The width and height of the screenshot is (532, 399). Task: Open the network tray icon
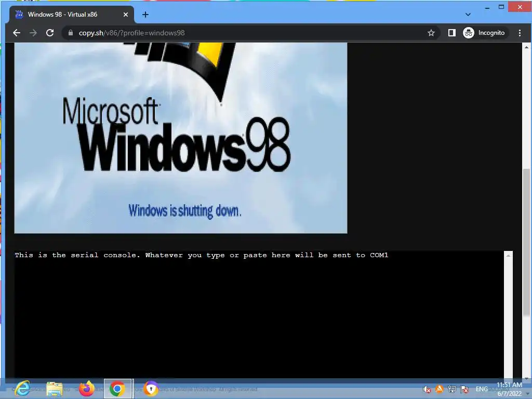452,389
